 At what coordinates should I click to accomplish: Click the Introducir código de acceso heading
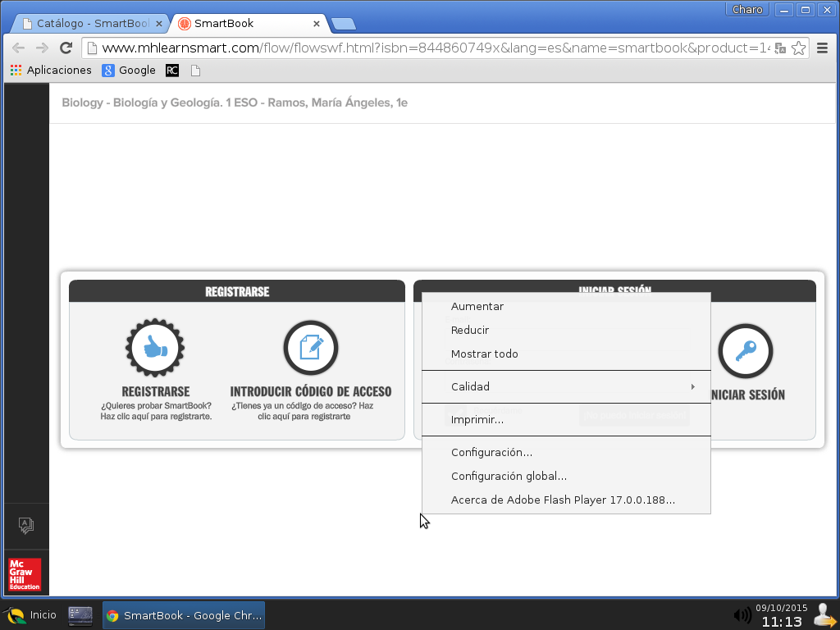[x=311, y=391]
